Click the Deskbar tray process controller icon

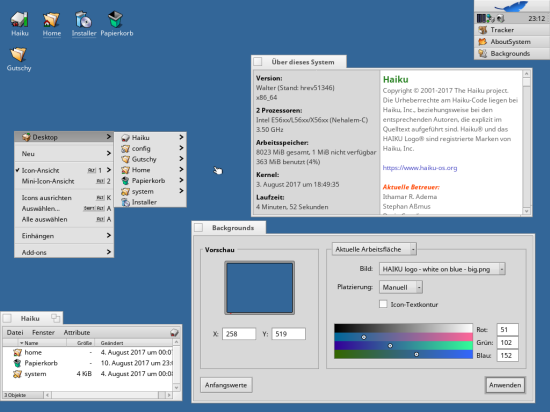tap(481, 18)
